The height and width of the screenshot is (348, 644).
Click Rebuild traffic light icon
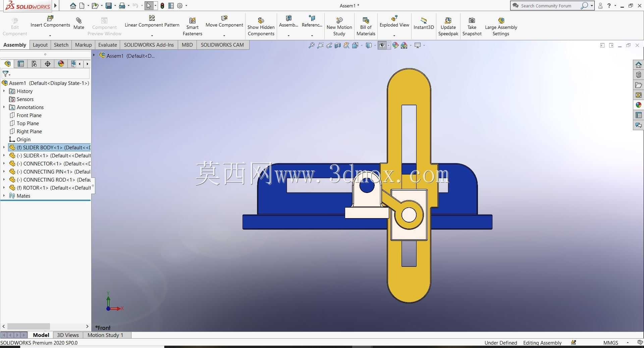point(162,6)
